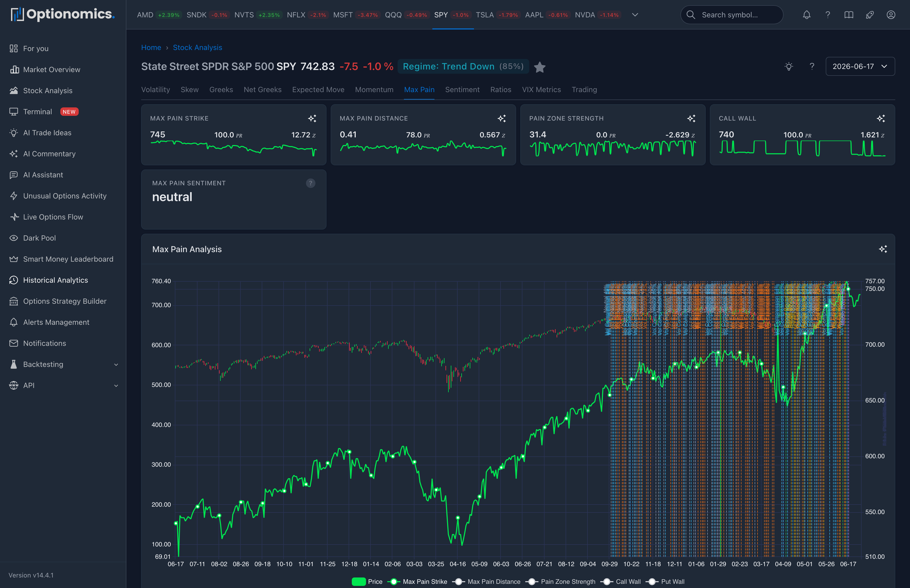Switch to the Volatility tab
The height and width of the screenshot is (588, 910).
[155, 90]
